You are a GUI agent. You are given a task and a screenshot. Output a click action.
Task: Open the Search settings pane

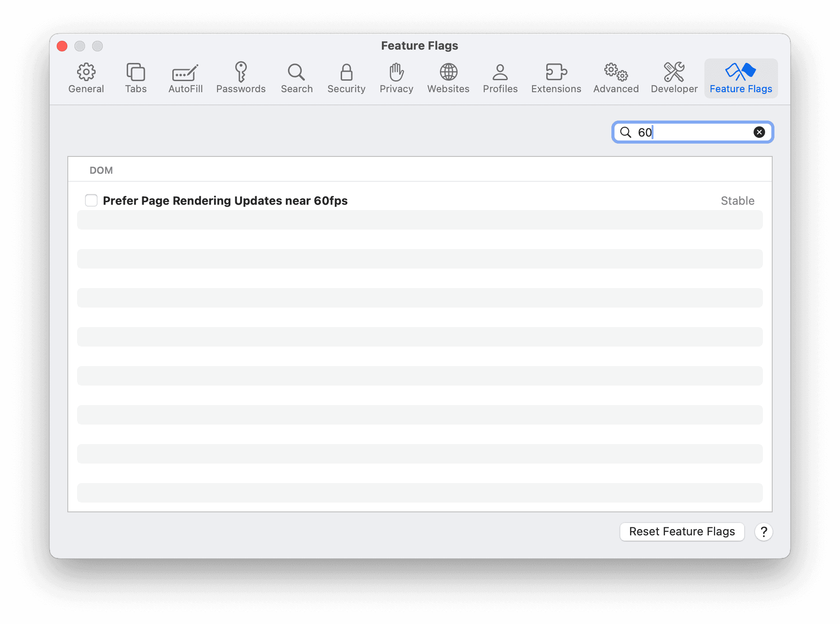[x=296, y=78]
